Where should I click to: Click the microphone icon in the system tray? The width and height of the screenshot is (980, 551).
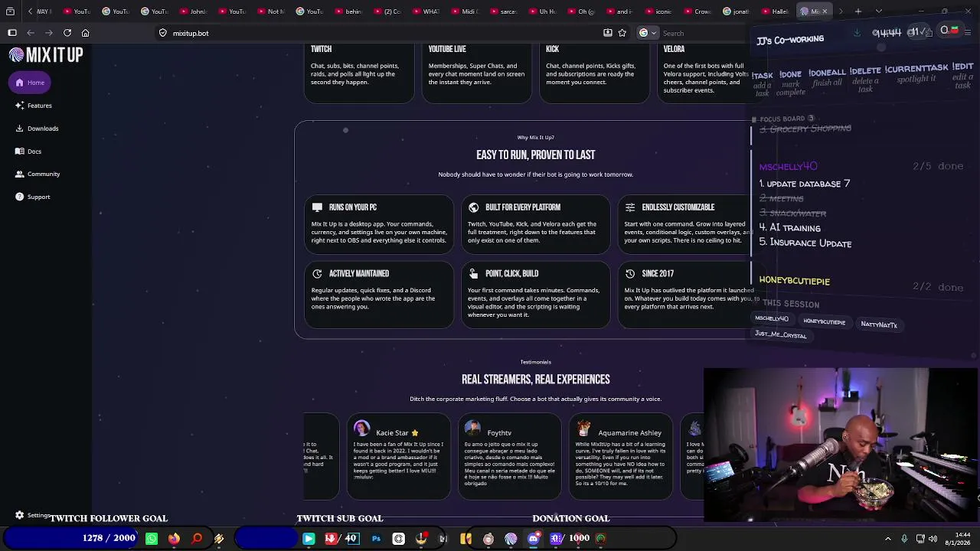pyautogui.click(x=904, y=539)
